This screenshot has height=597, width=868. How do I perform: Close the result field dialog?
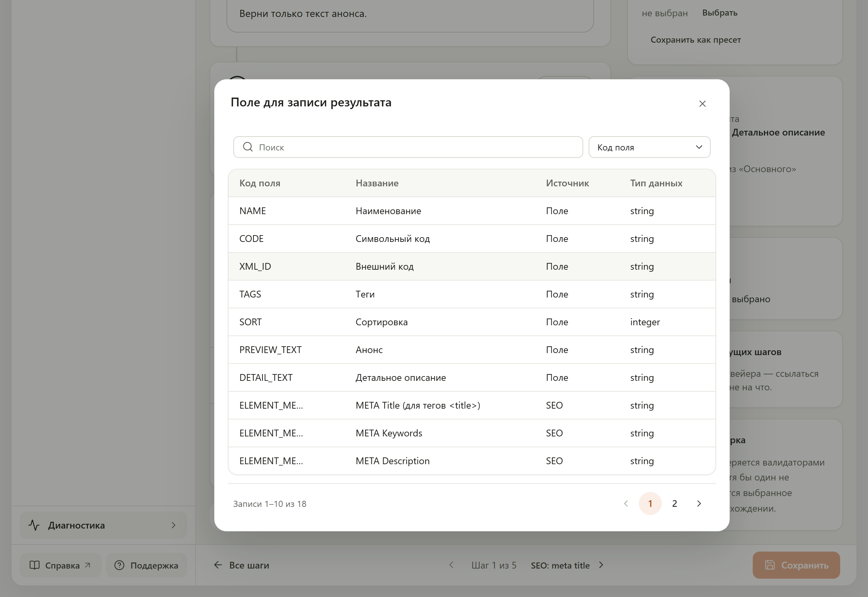pyautogui.click(x=702, y=104)
